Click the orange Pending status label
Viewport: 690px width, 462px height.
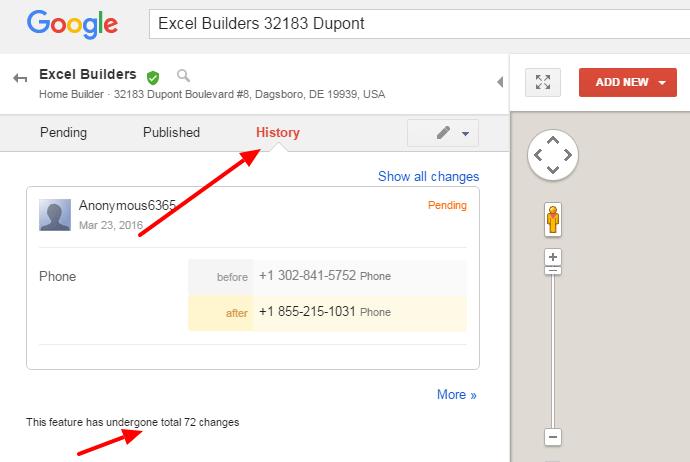pos(447,205)
